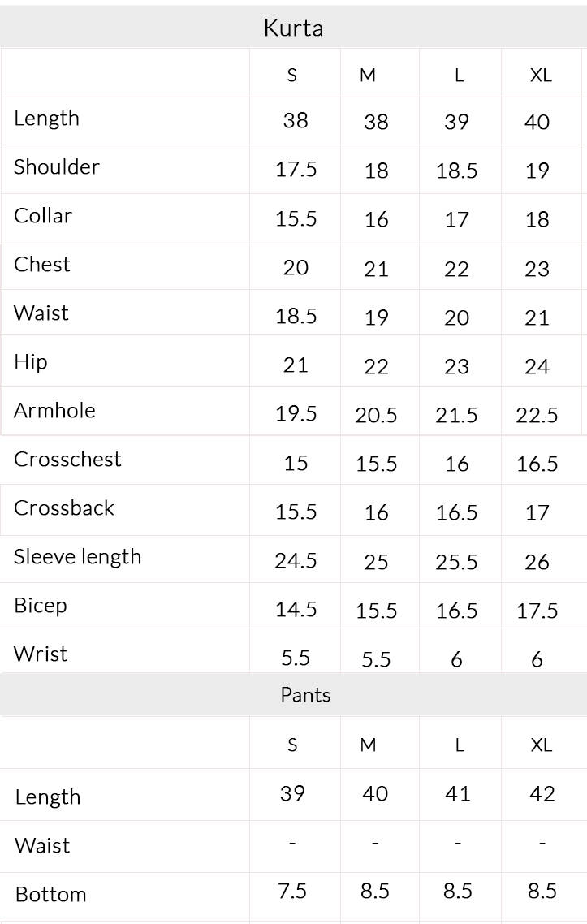This screenshot has height=924, width=587.
Task: Select the Bicep row label
Action: (41, 606)
